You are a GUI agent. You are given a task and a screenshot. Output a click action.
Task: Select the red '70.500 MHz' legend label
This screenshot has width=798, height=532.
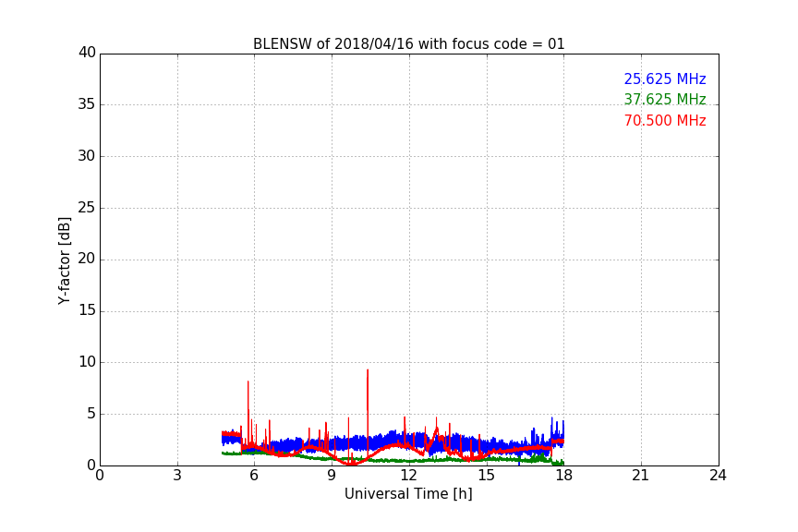pos(665,121)
